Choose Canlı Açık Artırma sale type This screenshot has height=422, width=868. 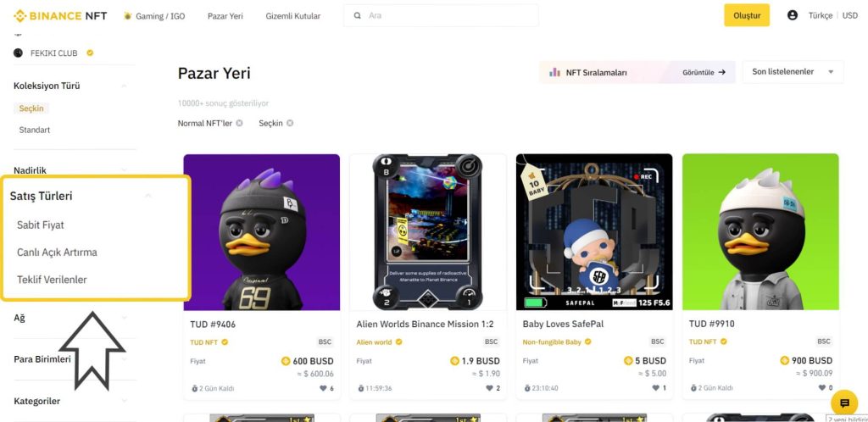pos(57,253)
